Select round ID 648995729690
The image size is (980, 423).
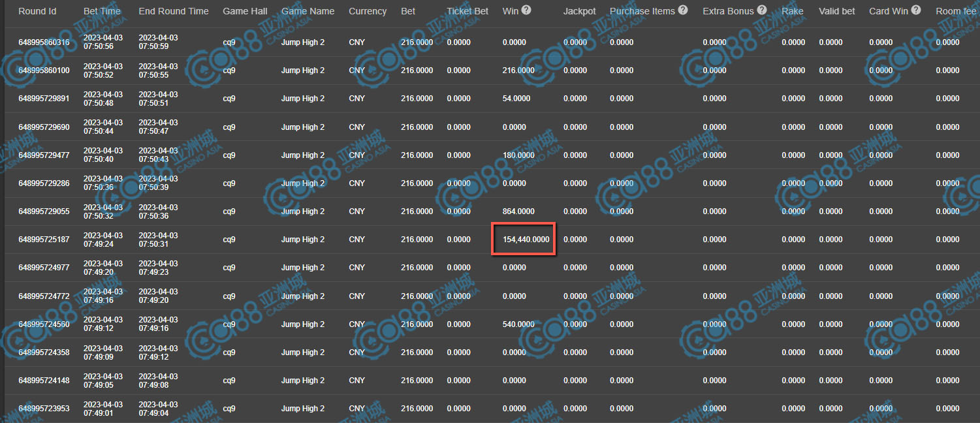point(44,127)
